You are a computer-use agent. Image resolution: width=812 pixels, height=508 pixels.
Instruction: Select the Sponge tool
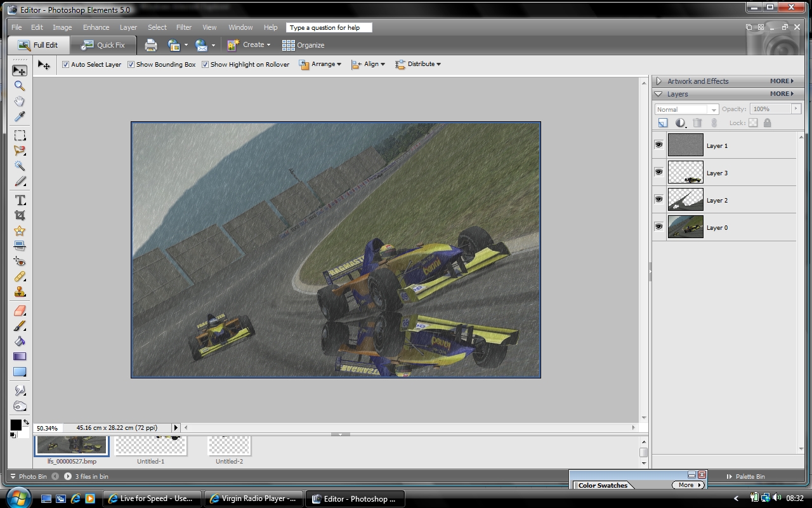point(20,406)
